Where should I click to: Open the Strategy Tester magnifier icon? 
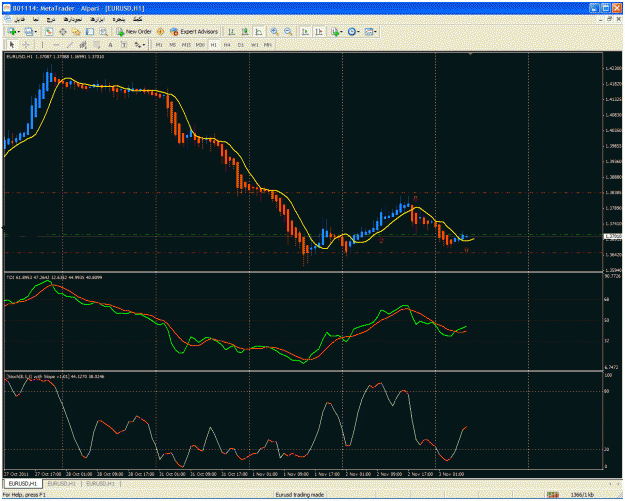point(104,31)
